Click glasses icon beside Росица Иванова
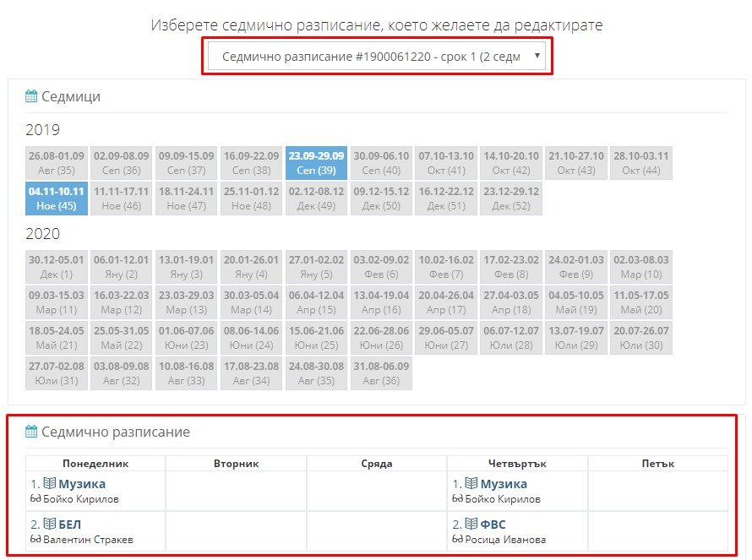Image resolution: width=752 pixels, height=560 pixels. coord(457,540)
